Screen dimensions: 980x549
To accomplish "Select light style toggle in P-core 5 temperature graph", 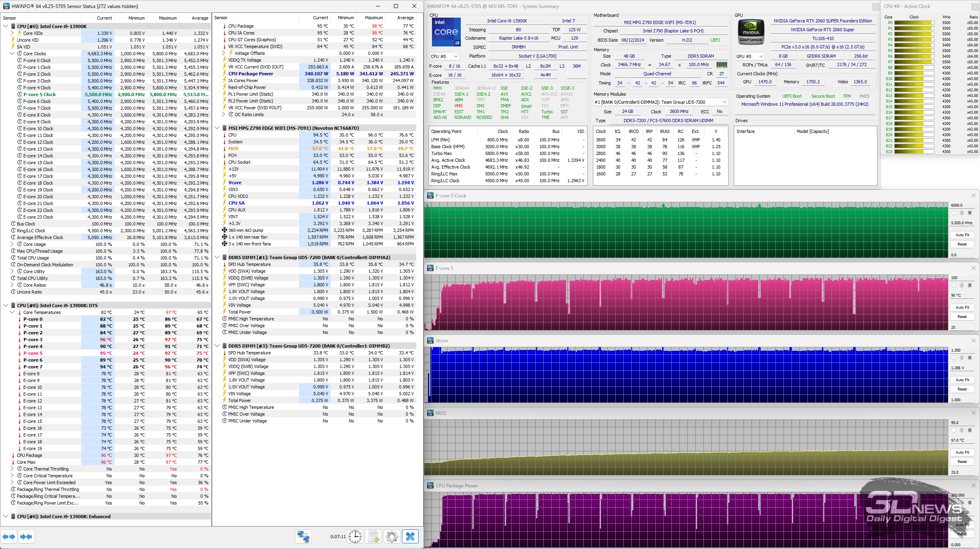I will 954,286.
